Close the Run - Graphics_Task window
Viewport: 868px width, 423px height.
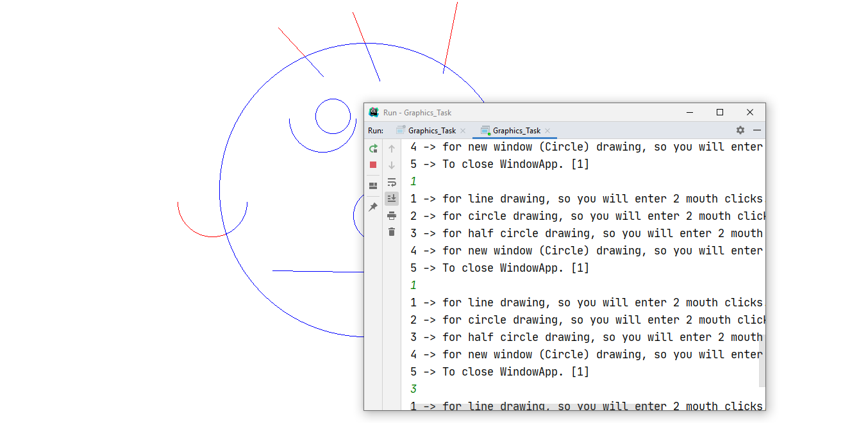[750, 112]
